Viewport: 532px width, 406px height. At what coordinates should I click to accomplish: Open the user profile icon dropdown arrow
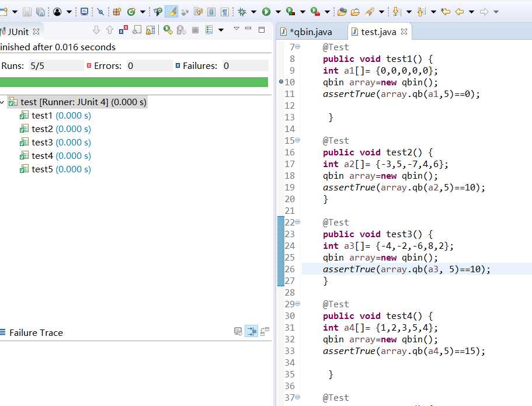pos(69,12)
